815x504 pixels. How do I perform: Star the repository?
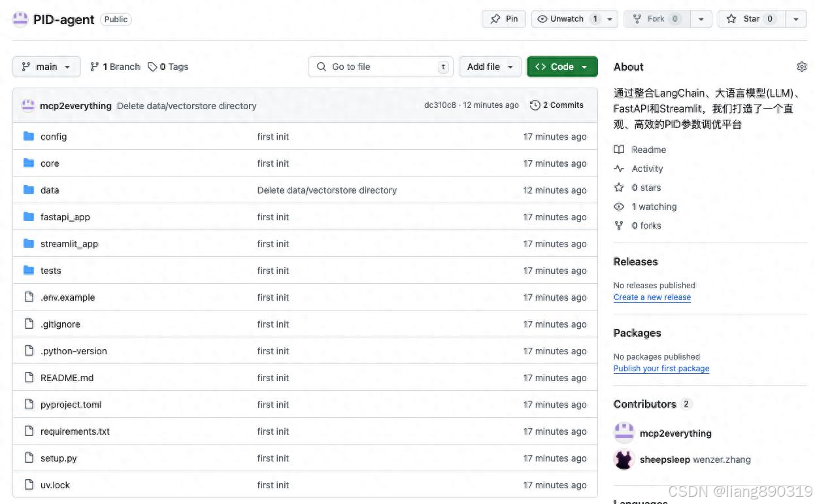coord(751,19)
